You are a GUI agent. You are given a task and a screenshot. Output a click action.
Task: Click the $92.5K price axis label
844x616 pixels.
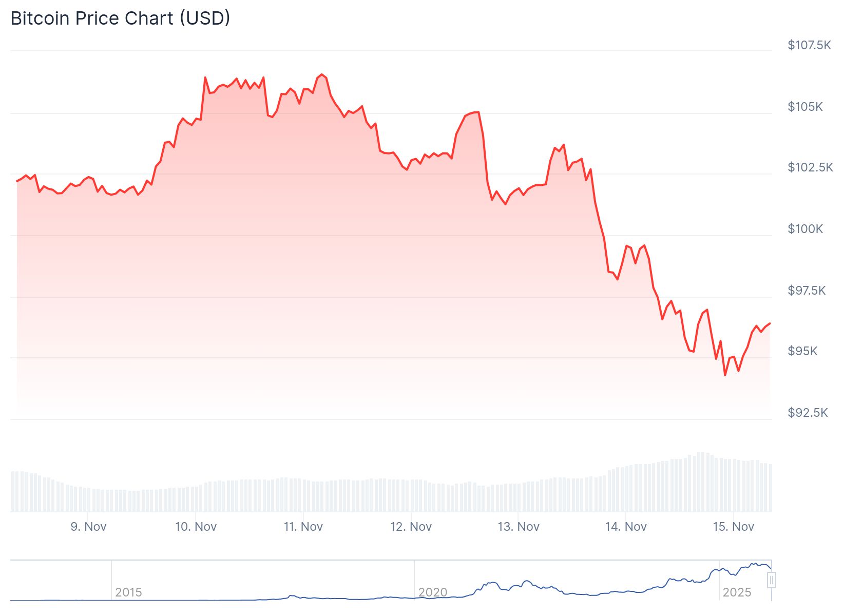point(808,413)
